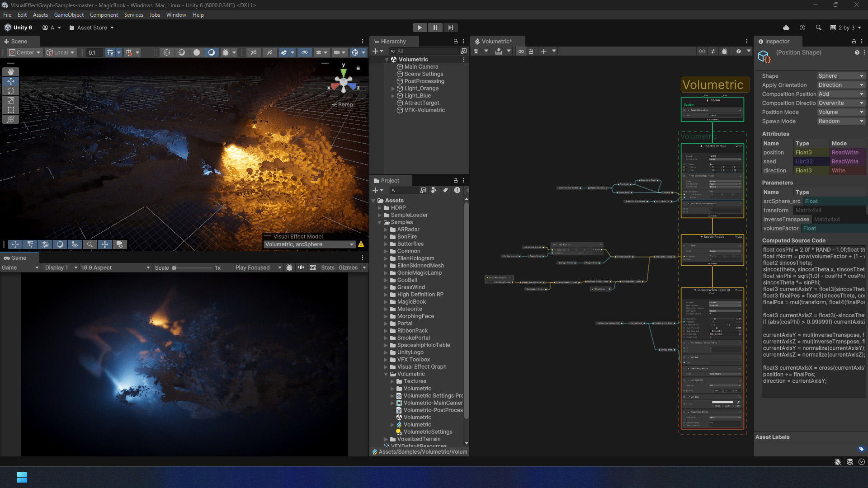Toggle Scene lighting button
The width and height of the screenshot is (868, 488).
point(269,52)
